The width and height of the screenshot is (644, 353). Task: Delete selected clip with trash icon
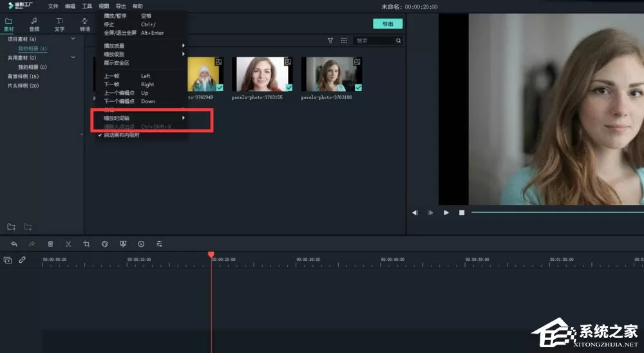(x=50, y=244)
